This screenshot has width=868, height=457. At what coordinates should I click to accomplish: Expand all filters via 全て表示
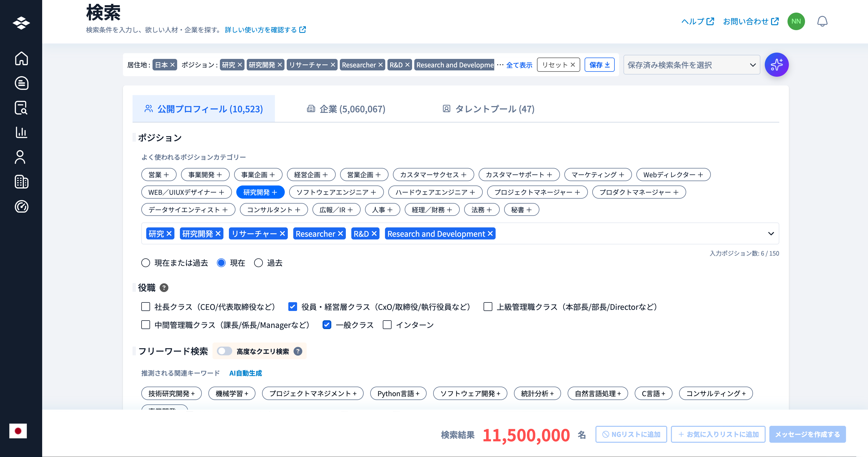point(519,65)
